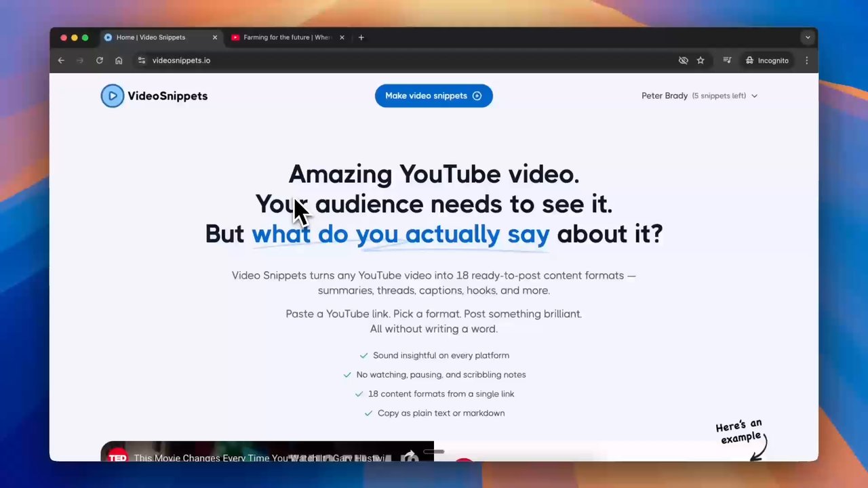The width and height of the screenshot is (868, 488).
Task: Click the Make video snippets button
Action: (x=434, y=96)
